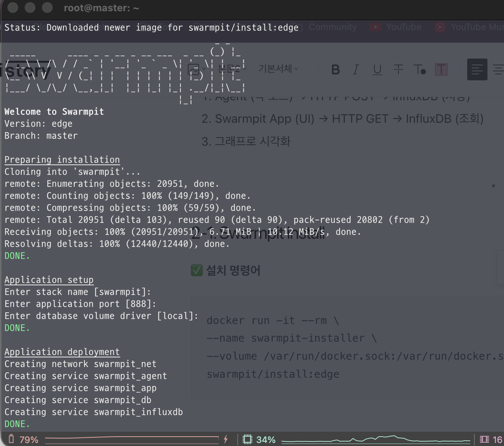Click the '--name swarmpit-installer' code line
The width and height of the screenshot is (504, 446).
coord(292,338)
